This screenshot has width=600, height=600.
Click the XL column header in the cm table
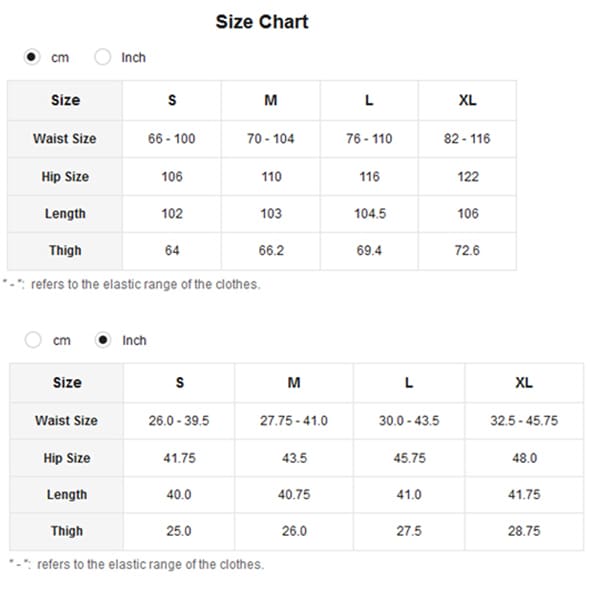pyautogui.click(x=467, y=100)
